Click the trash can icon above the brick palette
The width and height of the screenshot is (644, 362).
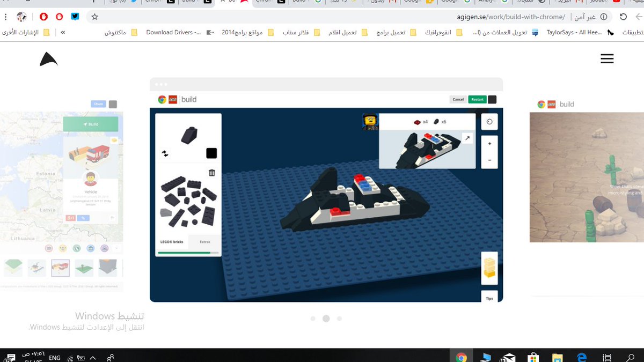212,173
